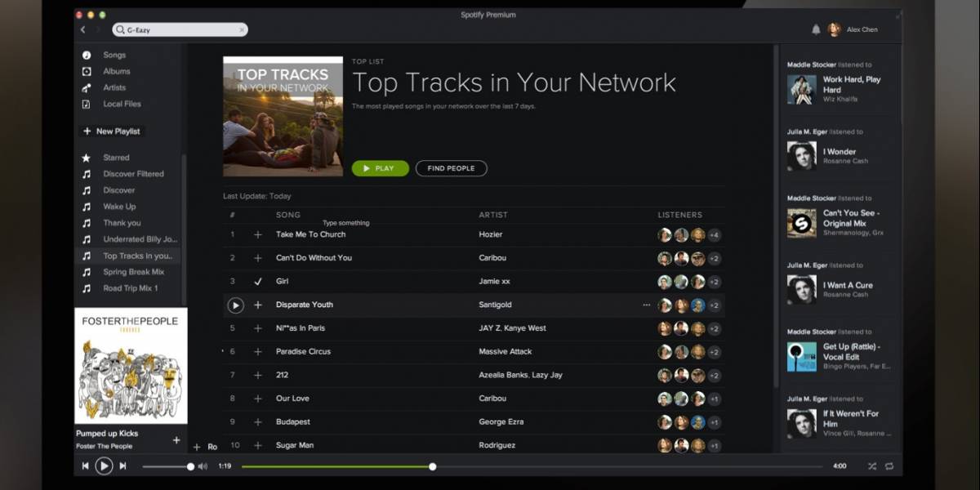980x490 pixels.
Task: Open the notifications bell
Action: 816,29
